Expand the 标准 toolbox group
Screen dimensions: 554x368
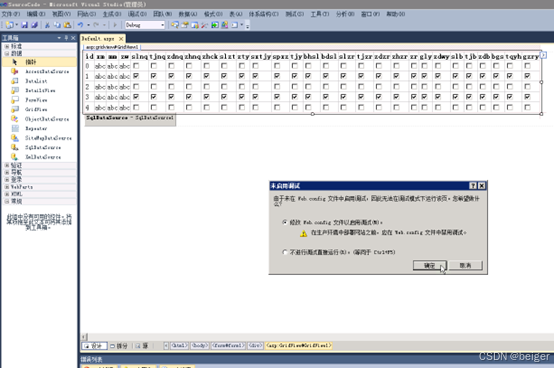[x=7, y=46]
